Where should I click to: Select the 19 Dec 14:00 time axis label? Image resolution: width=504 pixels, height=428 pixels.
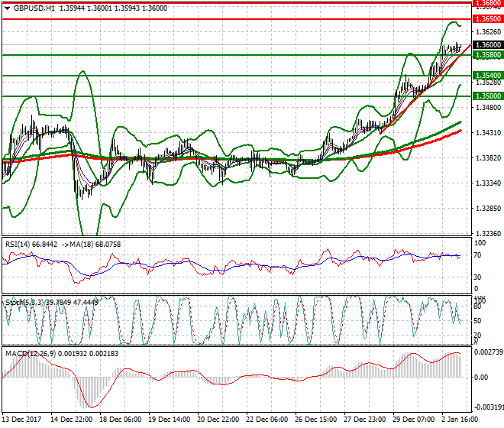click(169, 420)
